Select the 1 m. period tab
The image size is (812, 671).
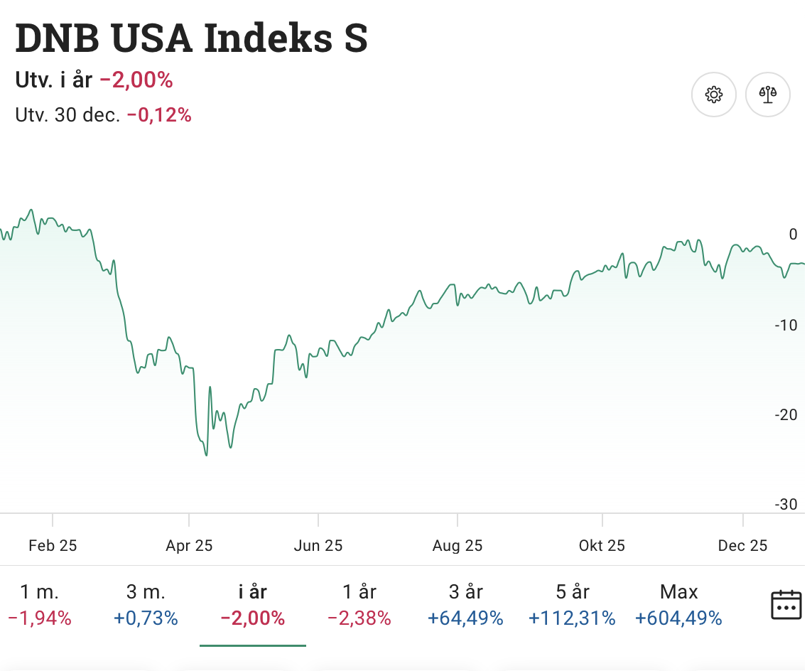pos(40,605)
